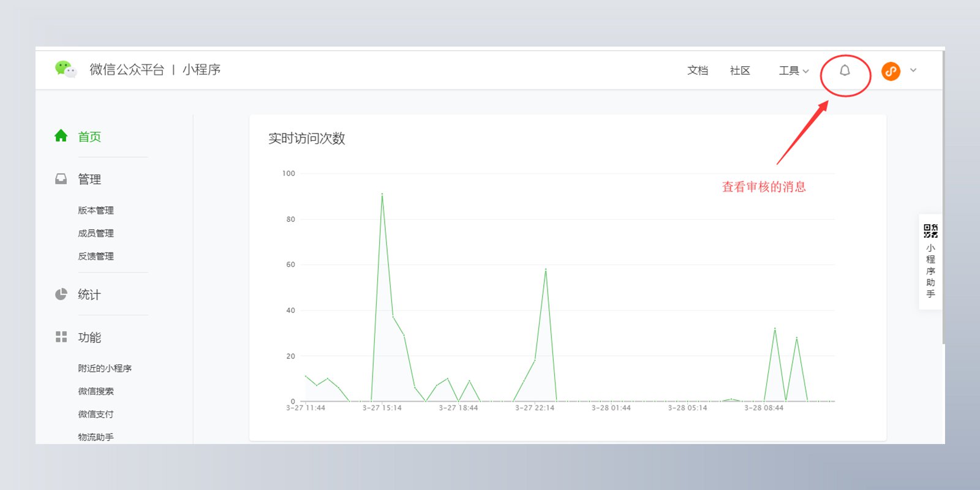Open the 小程序助手 side widget
This screenshot has height=490, width=980.
(x=930, y=262)
